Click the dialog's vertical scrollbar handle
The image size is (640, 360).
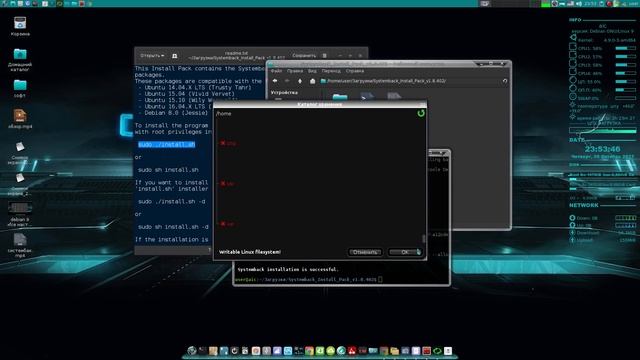tap(424, 238)
